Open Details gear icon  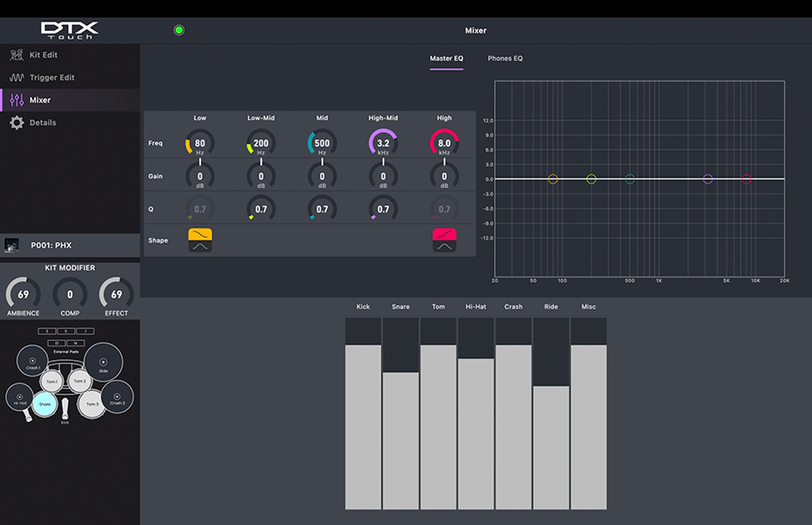point(17,123)
